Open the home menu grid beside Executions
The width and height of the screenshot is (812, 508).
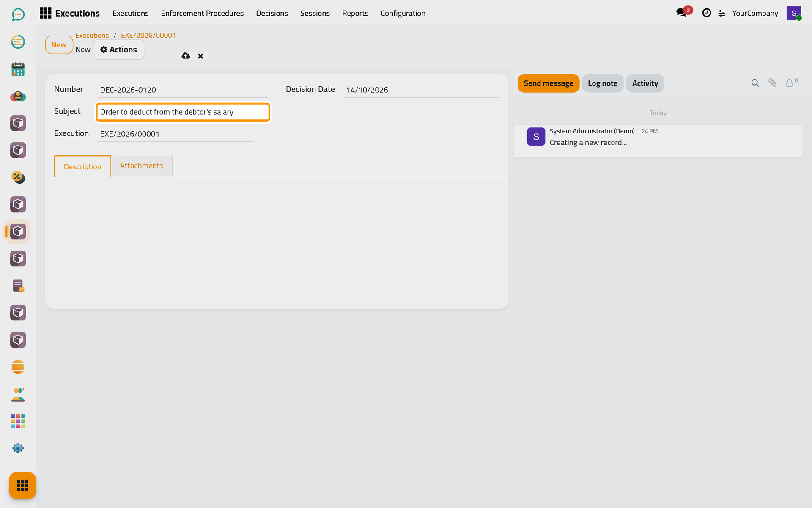pyautogui.click(x=46, y=13)
